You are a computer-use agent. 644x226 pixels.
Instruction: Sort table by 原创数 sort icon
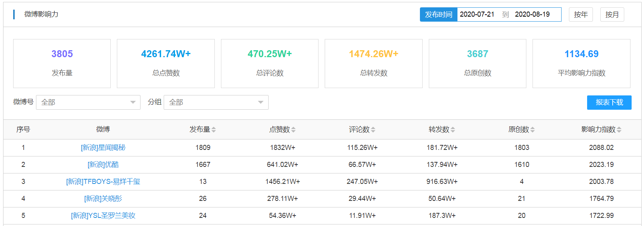533,130
